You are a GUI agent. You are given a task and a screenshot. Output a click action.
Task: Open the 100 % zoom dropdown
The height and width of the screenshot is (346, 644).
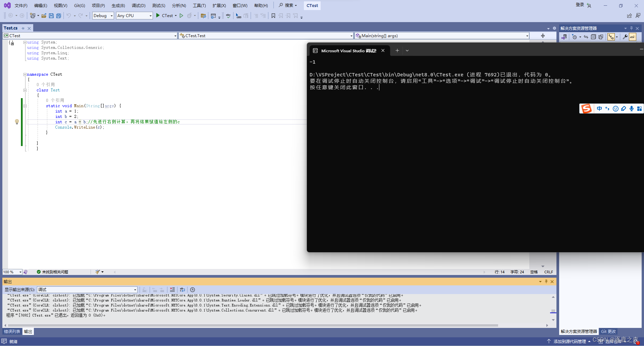[12, 272]
